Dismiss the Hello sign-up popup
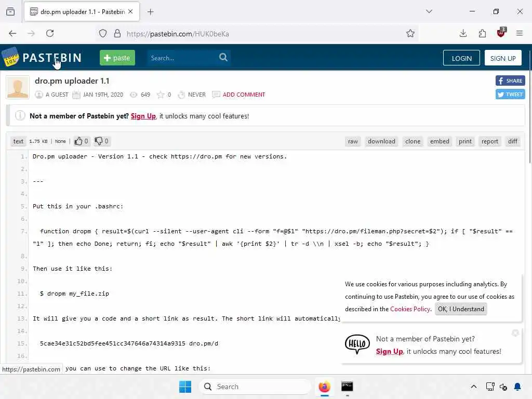 click(x=515, y=333)
